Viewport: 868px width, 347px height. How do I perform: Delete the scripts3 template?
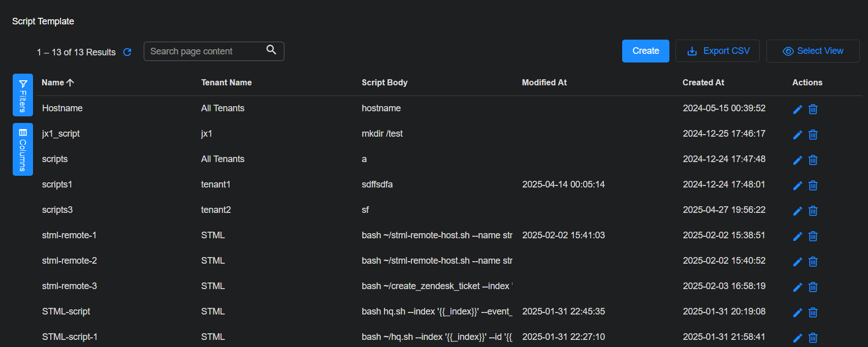click(x=813, y=211)
